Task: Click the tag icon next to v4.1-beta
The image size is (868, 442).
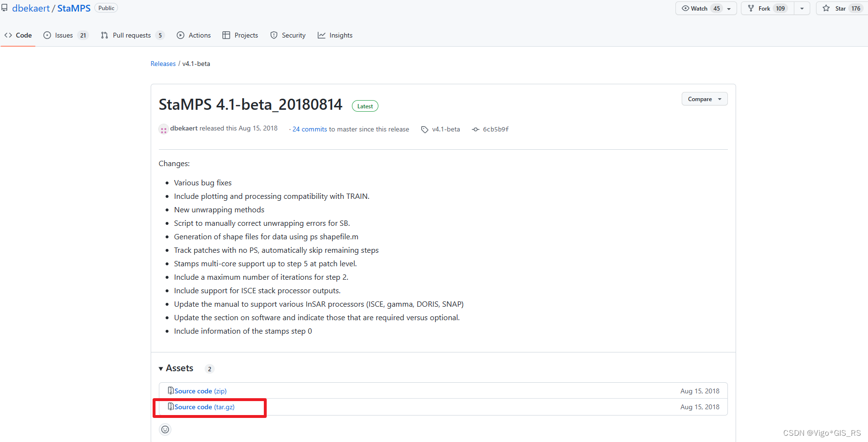Action: (425, 130)
